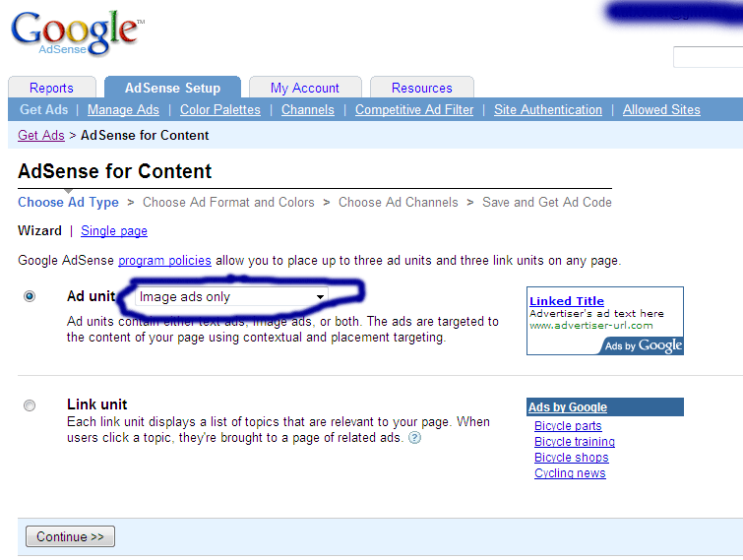Open Competitive Ad Filter page

[x=414, y=110]
